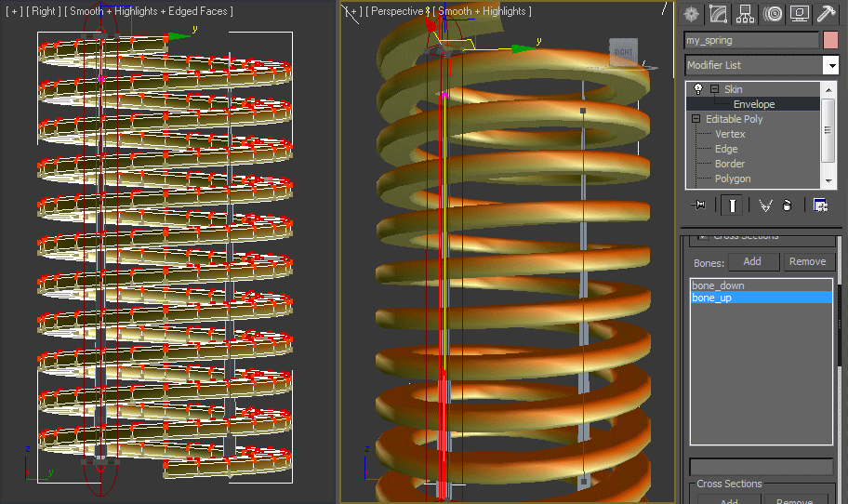Viewport: 848px width, 504px height.
Task: Toggle Show End Result icon
Action: (732, 206)
